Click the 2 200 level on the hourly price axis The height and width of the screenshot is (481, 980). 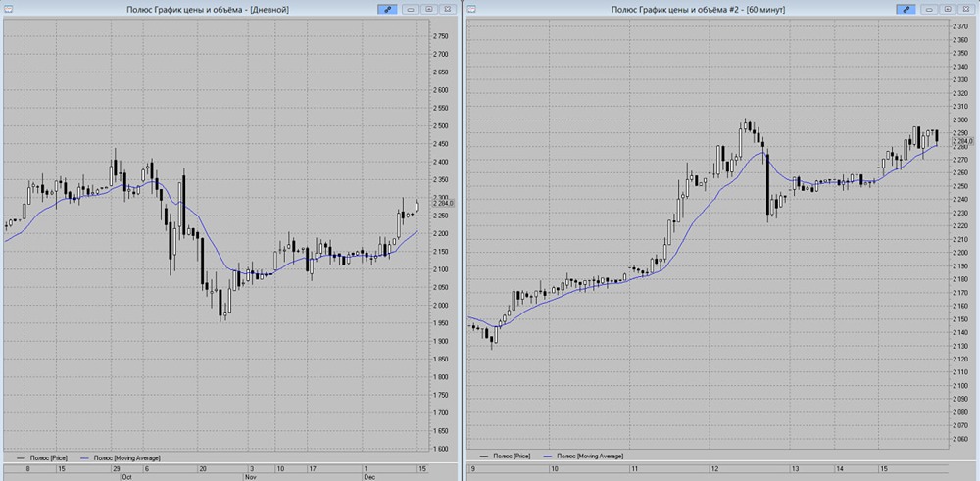[x=959, y=253]
